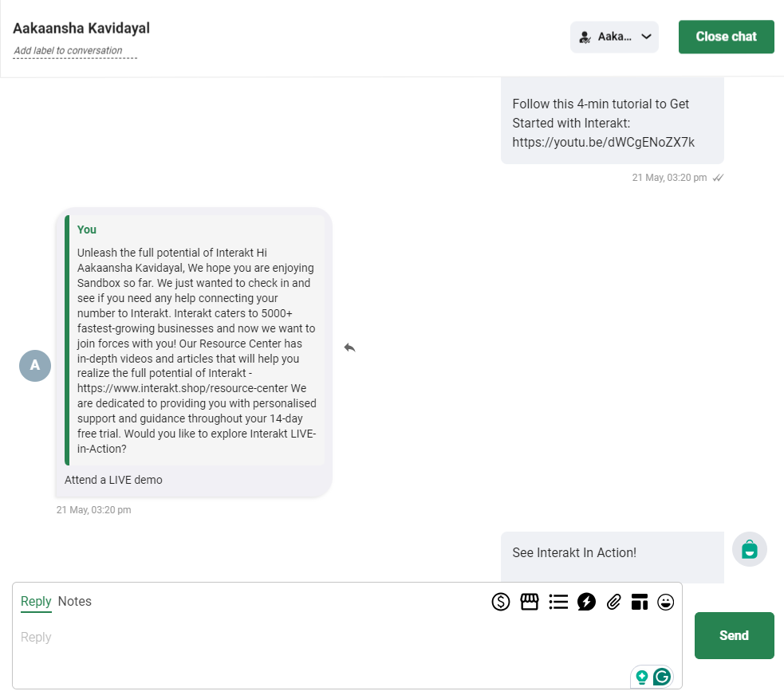Viewport: 784px width, 695px height.
Task: Click the Send button
Action: tap(734, 635)
